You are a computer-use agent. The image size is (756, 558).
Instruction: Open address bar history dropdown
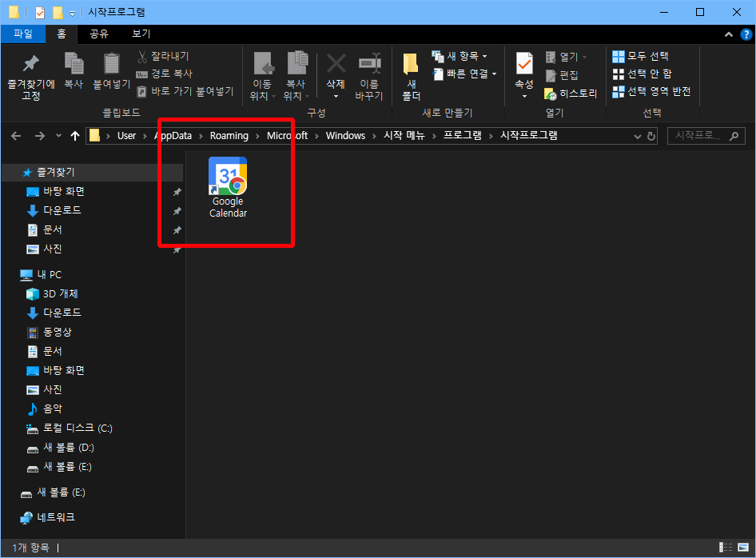(638, 137)
